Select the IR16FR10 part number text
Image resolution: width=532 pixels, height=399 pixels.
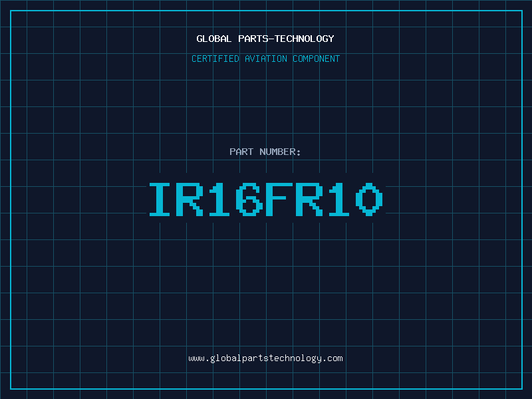[x=265, y=199]
